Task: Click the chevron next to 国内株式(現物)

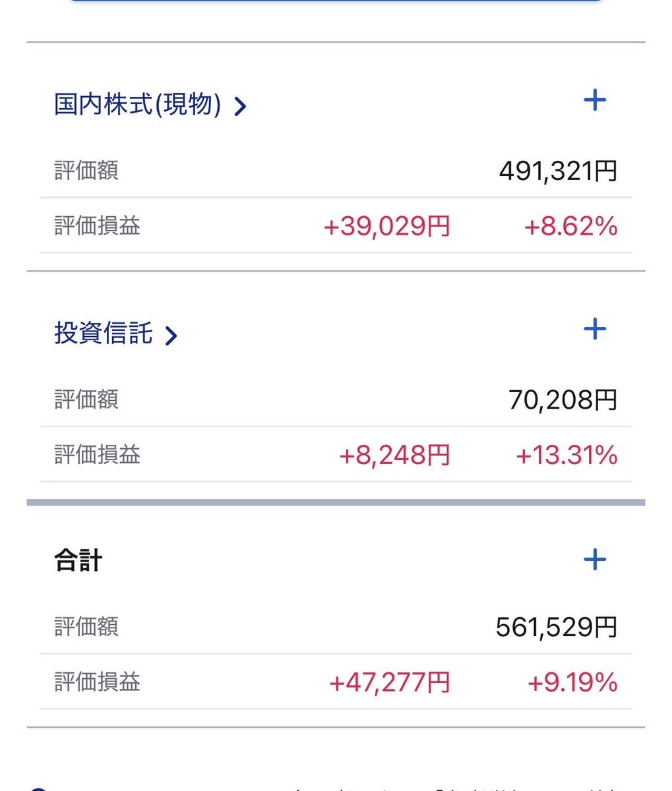Action: click(x=241, y=106)
